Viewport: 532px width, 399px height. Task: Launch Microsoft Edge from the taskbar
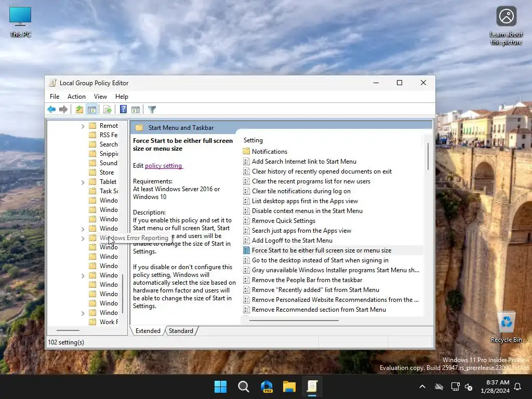[267, 387]
